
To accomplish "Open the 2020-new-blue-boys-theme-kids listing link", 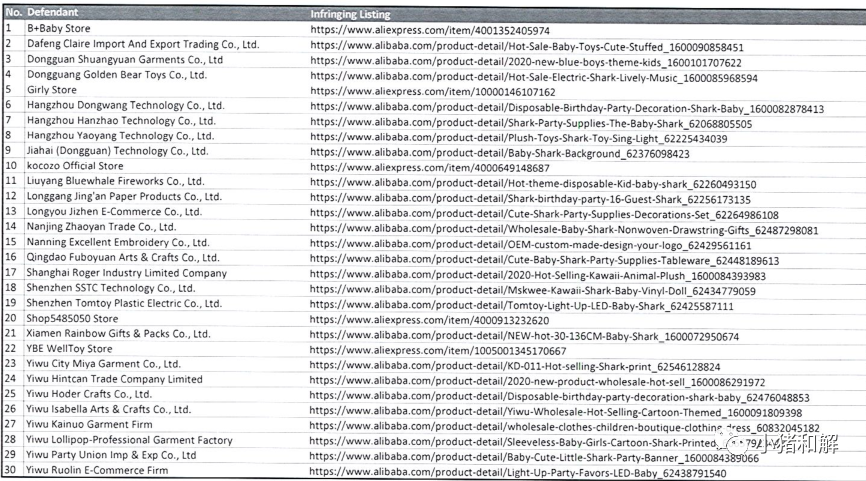I will click(x=526, y=62).
